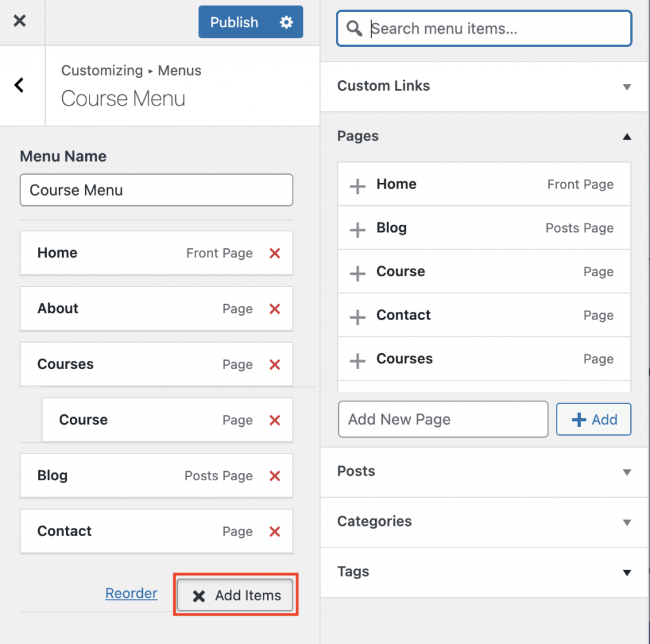Open Publish settings with the gear icon
650x644 pixels.
click(x=286, y=22)
